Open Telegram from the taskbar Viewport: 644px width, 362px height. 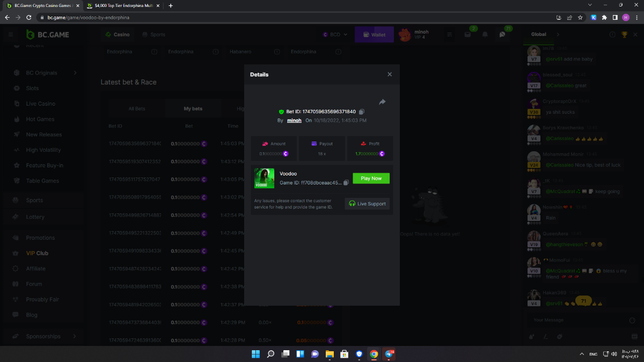(389, 354)
